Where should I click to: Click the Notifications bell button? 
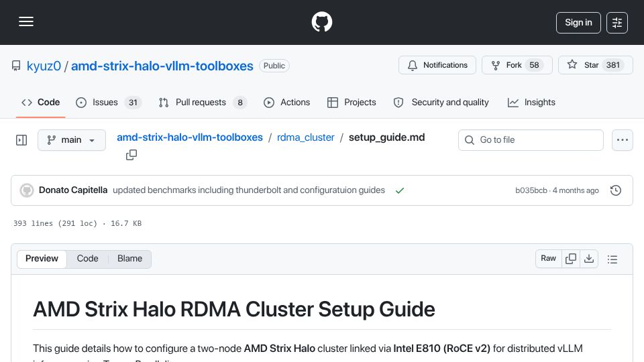click(437, 65)
